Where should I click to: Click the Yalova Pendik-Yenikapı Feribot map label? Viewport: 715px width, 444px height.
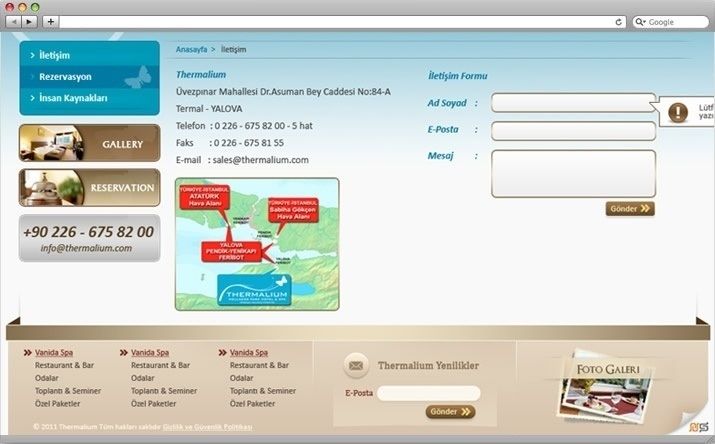[231, 251]
